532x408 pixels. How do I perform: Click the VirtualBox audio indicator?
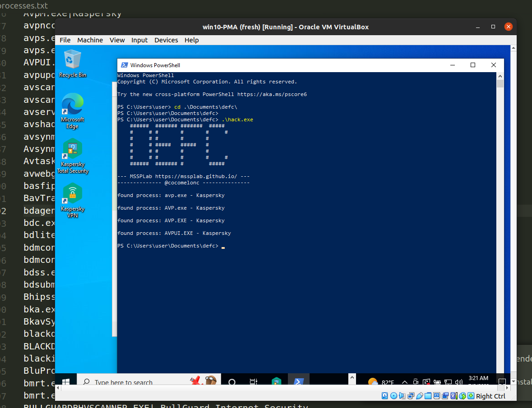click(x=402, y=396)
